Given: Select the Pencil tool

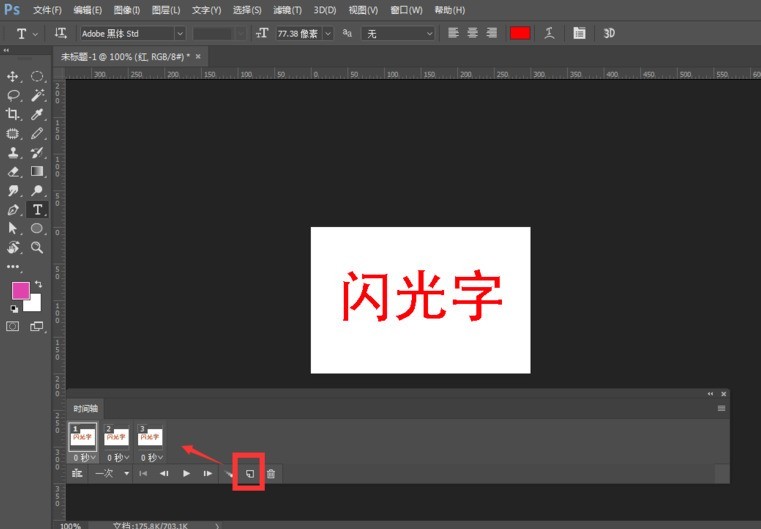Looking at the screenshot, I should (37, 133).
